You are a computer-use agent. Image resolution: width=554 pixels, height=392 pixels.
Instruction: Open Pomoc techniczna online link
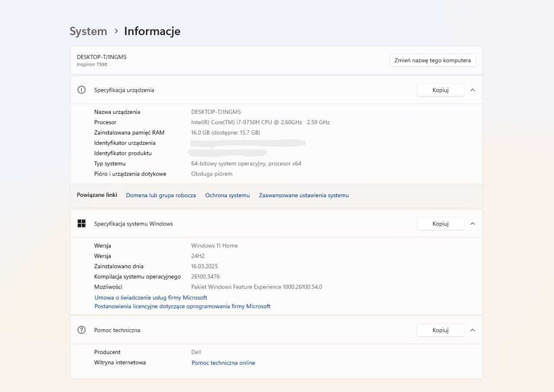click(x=223, y=363)
